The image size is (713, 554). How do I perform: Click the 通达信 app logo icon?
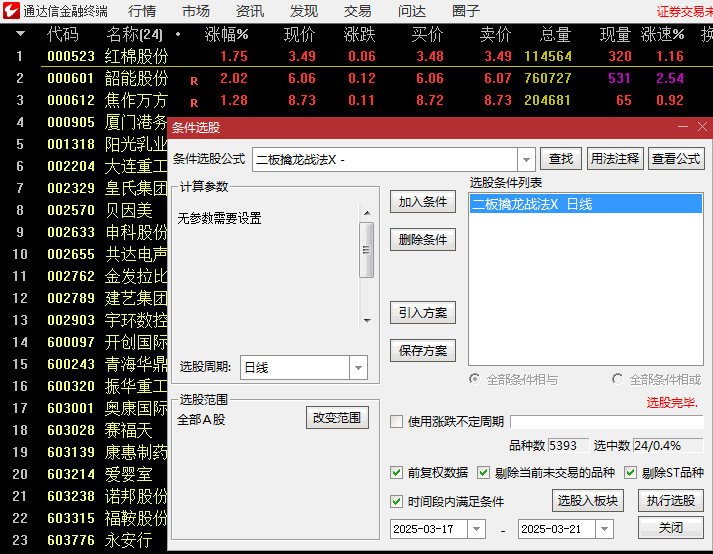11,10
